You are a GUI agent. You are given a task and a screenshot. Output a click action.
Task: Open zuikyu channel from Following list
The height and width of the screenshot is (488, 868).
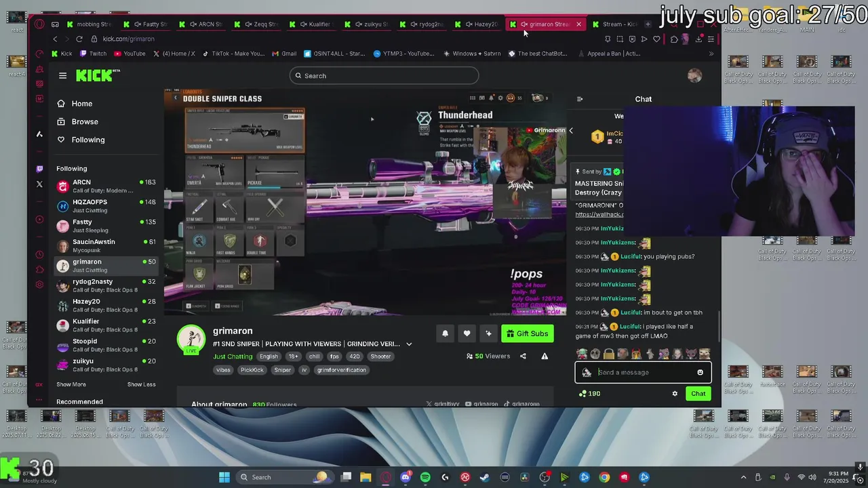tap(106, 365)
